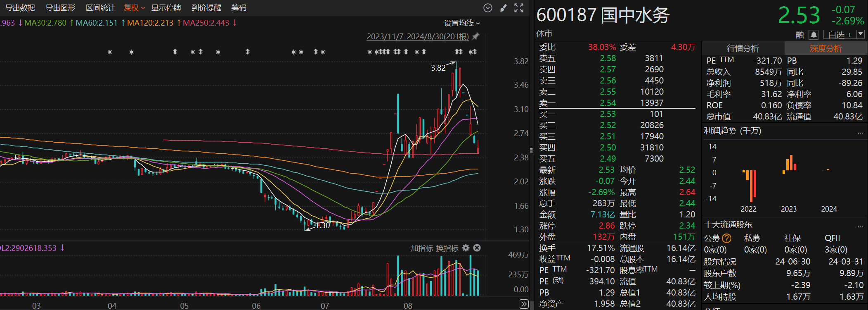Click the QFII 3家(0) entry
Image resolution: width=868 pixels, height=310 pixels.
pyautogui.click(x=836, y=250)
